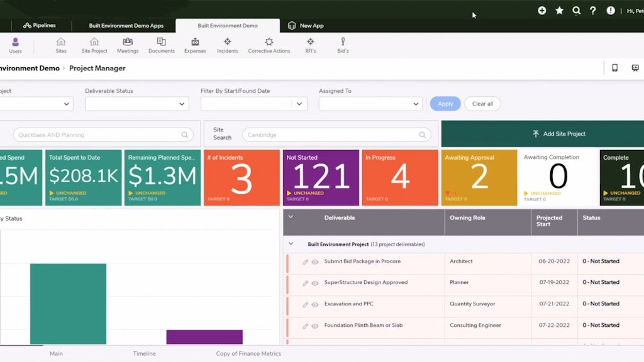This screenshot has height=362, width=644.
Task: Select the Meetings icon
Action: pos(127,44)
